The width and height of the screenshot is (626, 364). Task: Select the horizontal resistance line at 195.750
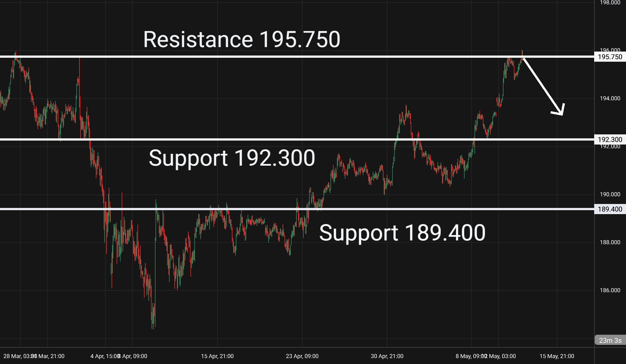tap(297, 57)
